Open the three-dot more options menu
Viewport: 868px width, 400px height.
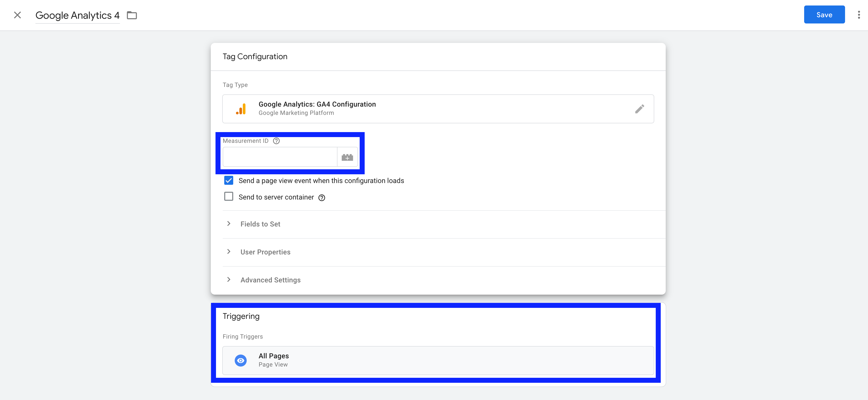859,15
